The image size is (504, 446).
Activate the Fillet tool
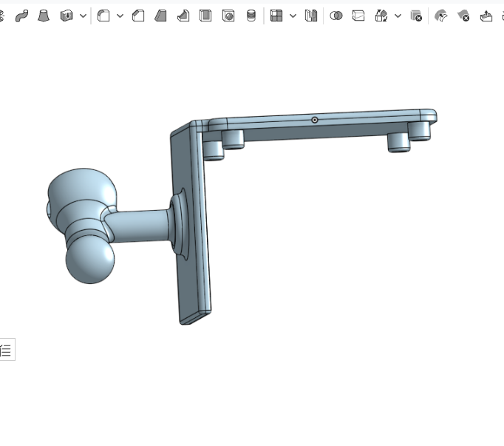(x=103, y=16)
